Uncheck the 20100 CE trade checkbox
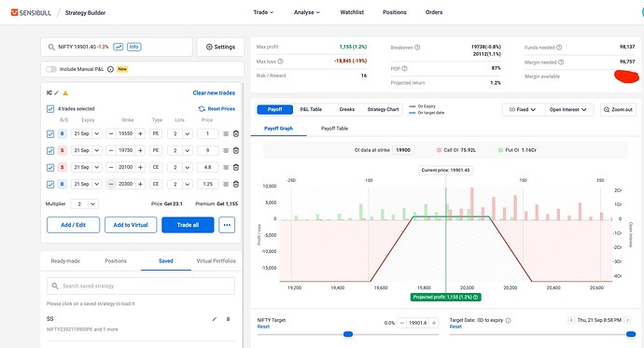This screenshot has width=644, height=348. coord(50,167)
